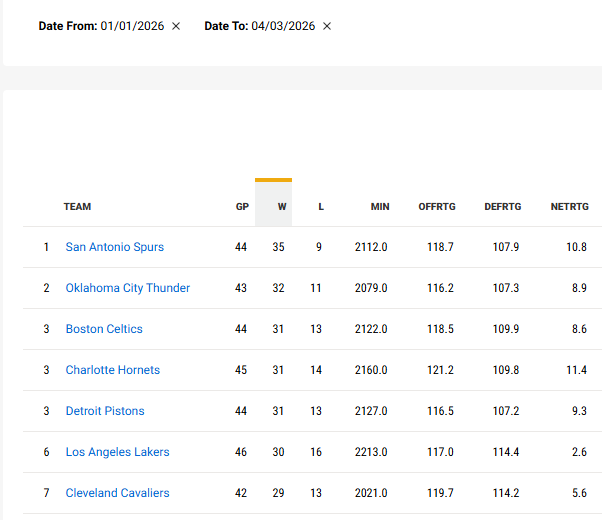Open the Detroit Pistons team link
This screenshot has height=520, width=602.
pos(105,411)
